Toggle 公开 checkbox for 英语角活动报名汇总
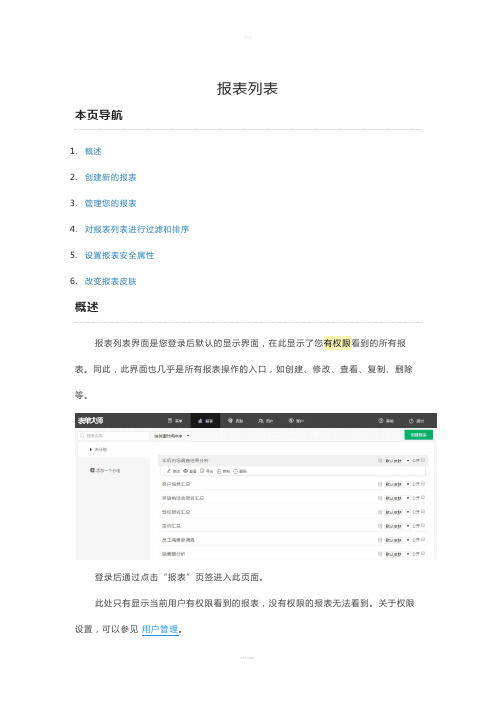 (x=423, y=497)
